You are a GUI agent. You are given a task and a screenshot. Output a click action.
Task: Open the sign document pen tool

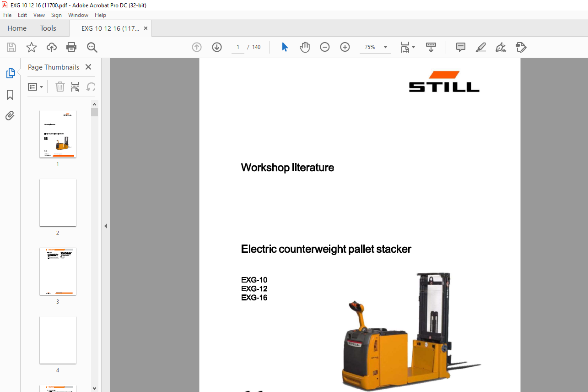coord(501,47)
